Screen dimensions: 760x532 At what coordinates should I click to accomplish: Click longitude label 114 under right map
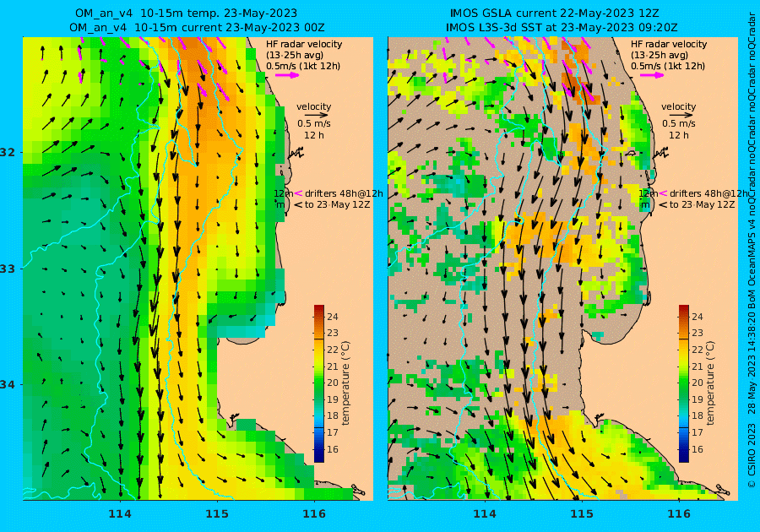(x=484, y=514)
